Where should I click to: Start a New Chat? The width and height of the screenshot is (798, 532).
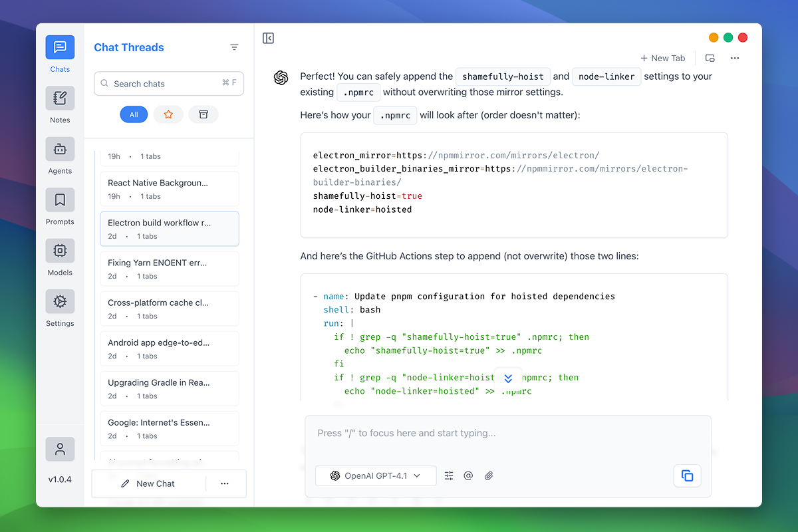(148, 483)
